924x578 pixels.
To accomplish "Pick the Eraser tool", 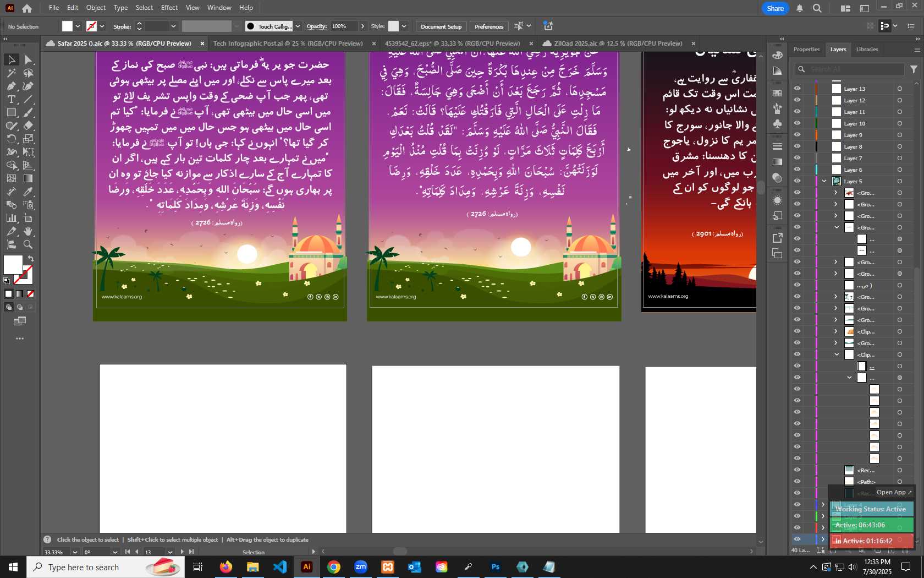I will pos(29,126).
